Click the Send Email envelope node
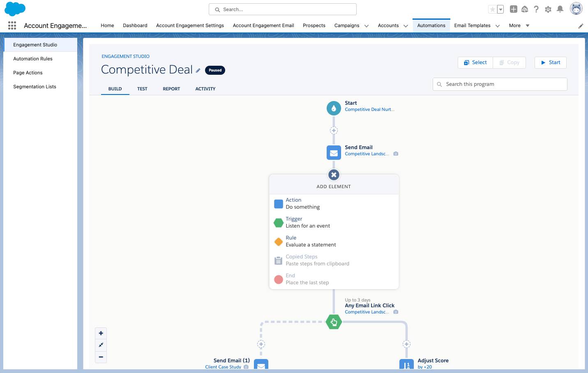Image resolution: width=588 pixels, height=373 pixels. click(334, 153)
